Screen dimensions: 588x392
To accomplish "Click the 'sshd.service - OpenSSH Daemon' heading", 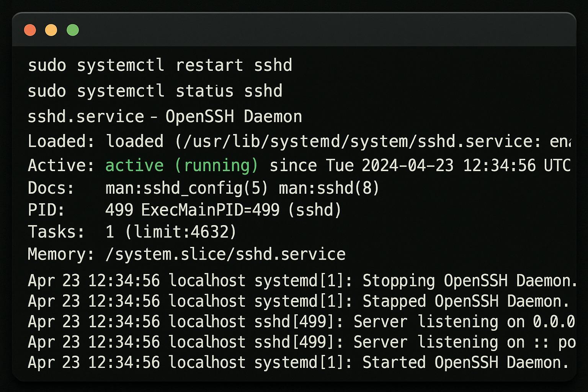I will coord(165,116).
